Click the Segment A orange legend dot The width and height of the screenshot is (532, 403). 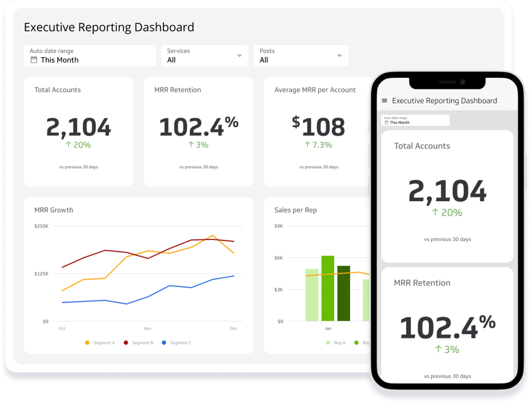87,343
